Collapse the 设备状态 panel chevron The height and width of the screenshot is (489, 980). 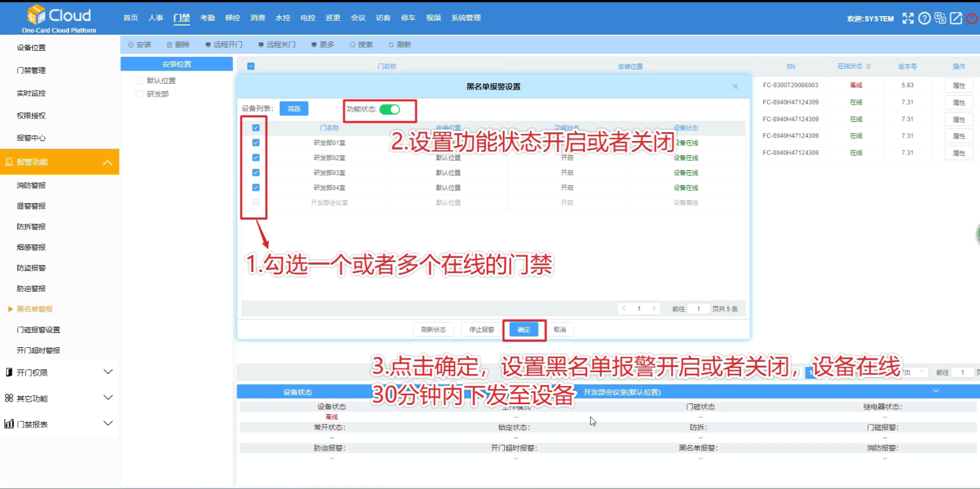[936, 391]
